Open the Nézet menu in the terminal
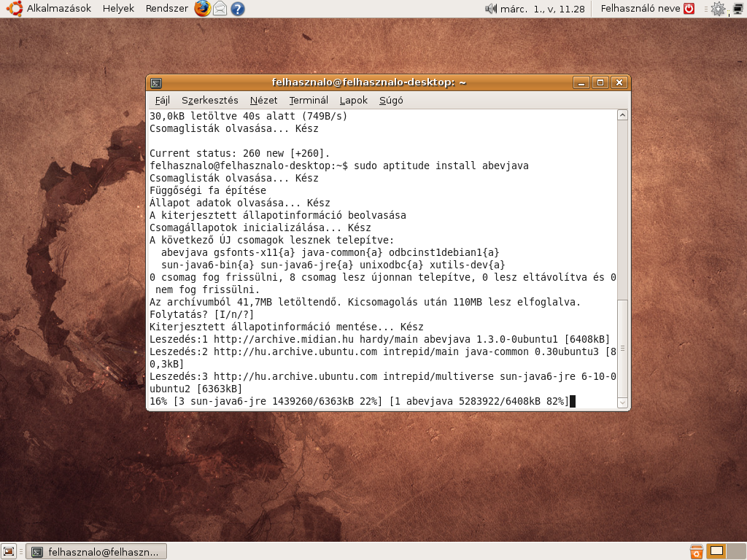Screen dimensions: 747x560 coord(263,101)
